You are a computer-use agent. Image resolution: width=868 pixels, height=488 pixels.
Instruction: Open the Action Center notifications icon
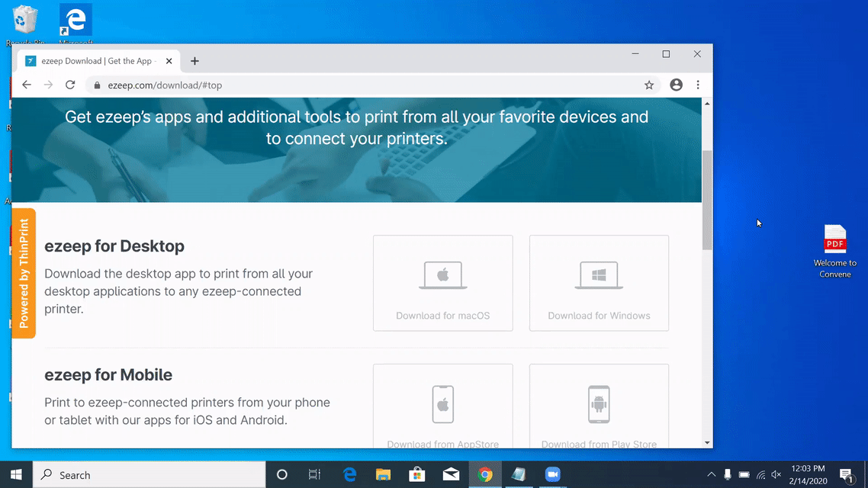coord(846,475)
